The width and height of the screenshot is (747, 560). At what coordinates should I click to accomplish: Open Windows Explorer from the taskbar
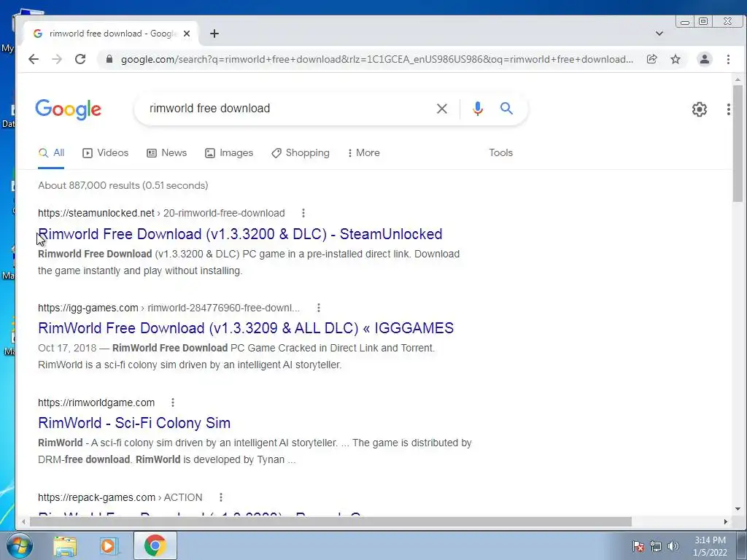[x=65, y=545]
